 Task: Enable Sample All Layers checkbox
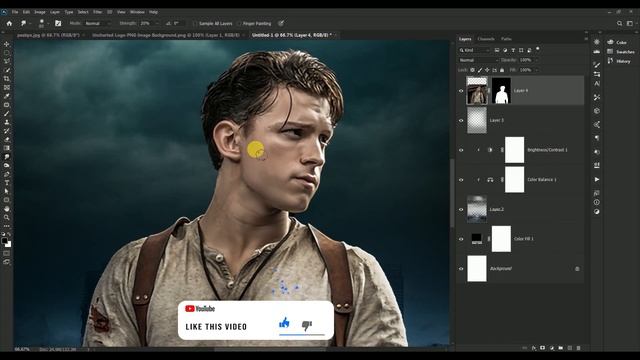click(x=195, y=24)
